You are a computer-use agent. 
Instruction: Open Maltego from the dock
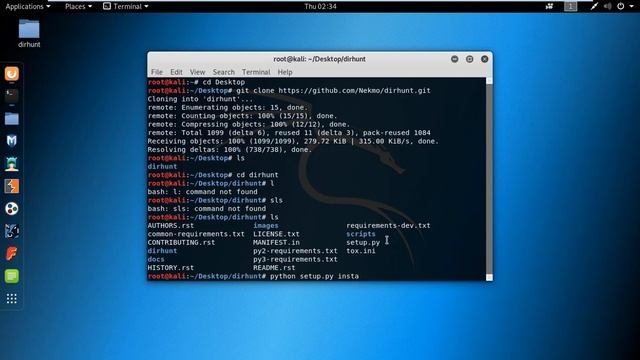11,209
